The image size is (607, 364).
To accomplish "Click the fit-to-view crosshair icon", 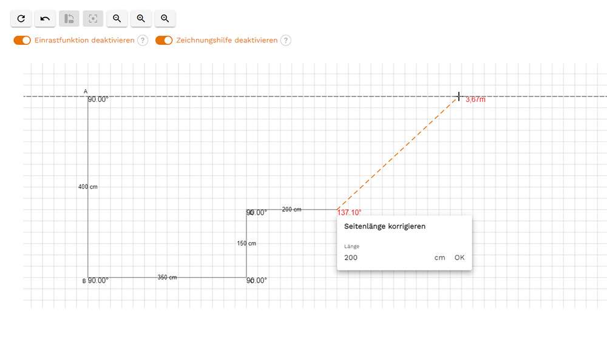I will point(93,18).
